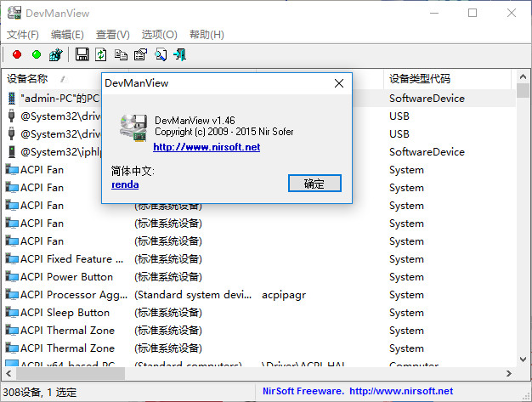532x402 pixels.
Task: Open the nirsoft.net link in the status bar
Action: (x=401, y=391)
